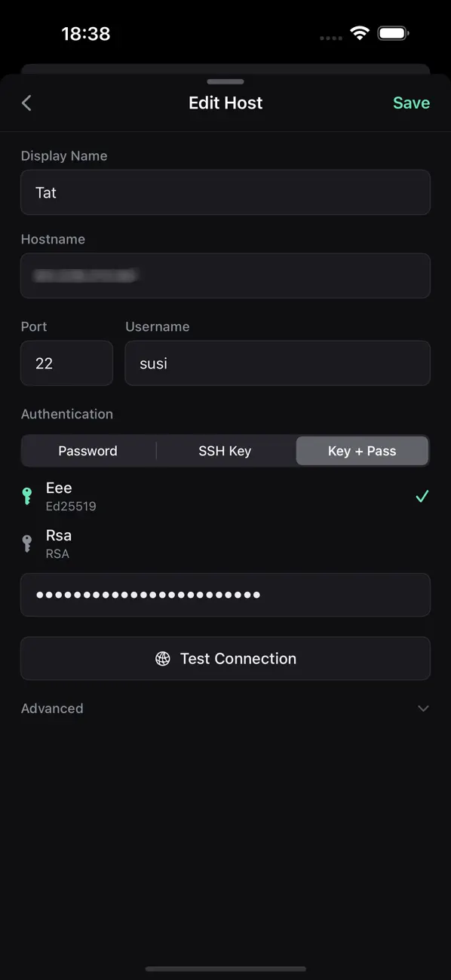Open the Edit Host title bar
Image resolution: width=451 pixels, height=980 pixels.
pyautogui.click(x=225, y=103)
